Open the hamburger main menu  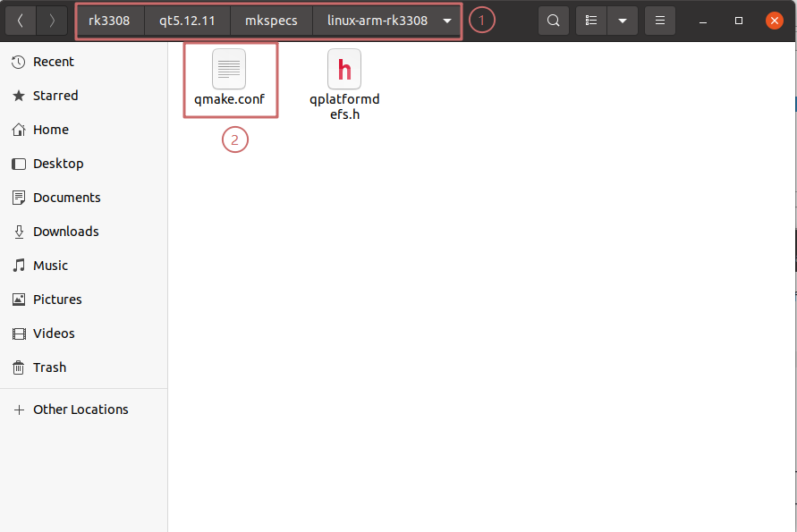659,21
